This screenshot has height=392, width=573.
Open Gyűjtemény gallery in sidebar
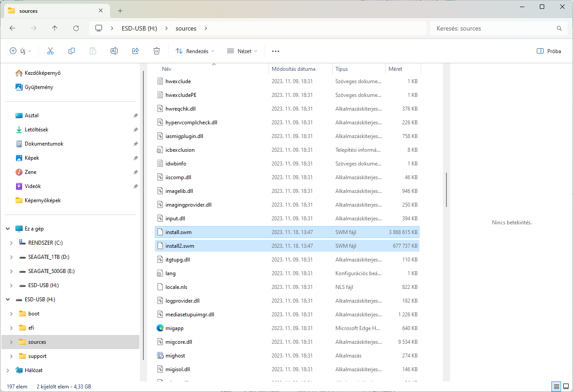click(x=34, y=87)
